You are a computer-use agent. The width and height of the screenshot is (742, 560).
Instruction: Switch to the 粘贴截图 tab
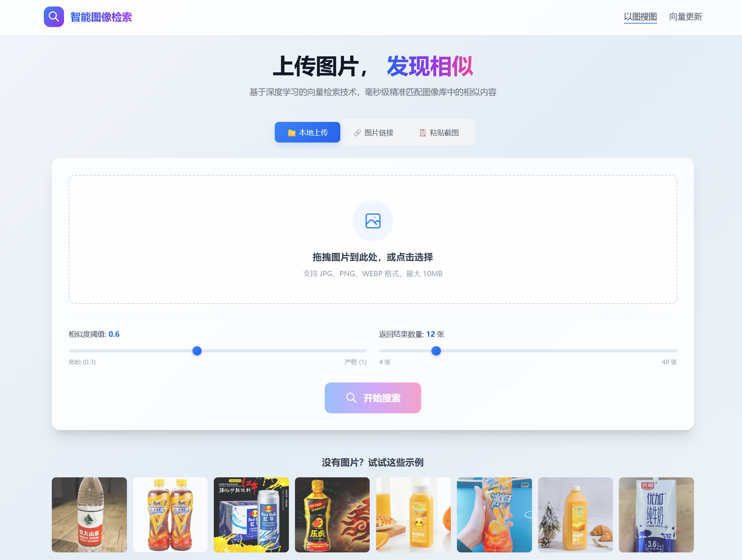(439, 133)
